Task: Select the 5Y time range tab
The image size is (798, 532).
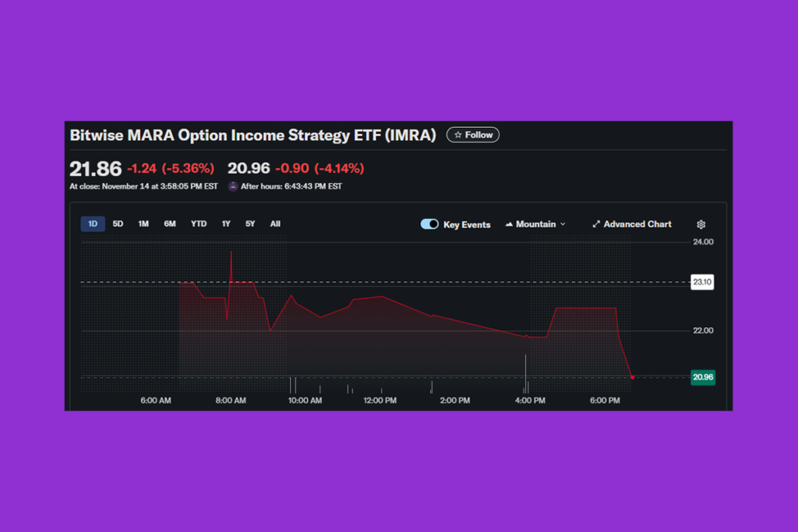Action: coord(249,224)
